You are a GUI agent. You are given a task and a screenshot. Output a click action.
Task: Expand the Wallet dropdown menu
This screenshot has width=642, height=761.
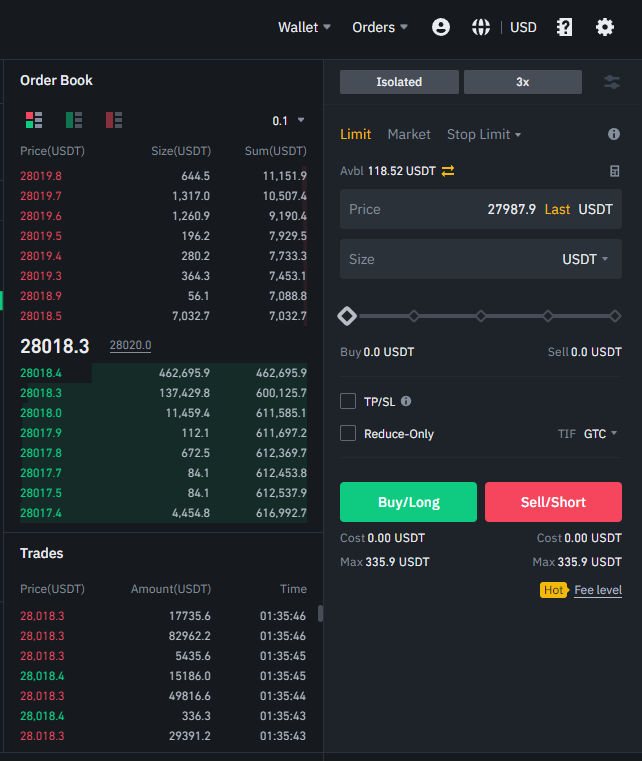(304, 27)
